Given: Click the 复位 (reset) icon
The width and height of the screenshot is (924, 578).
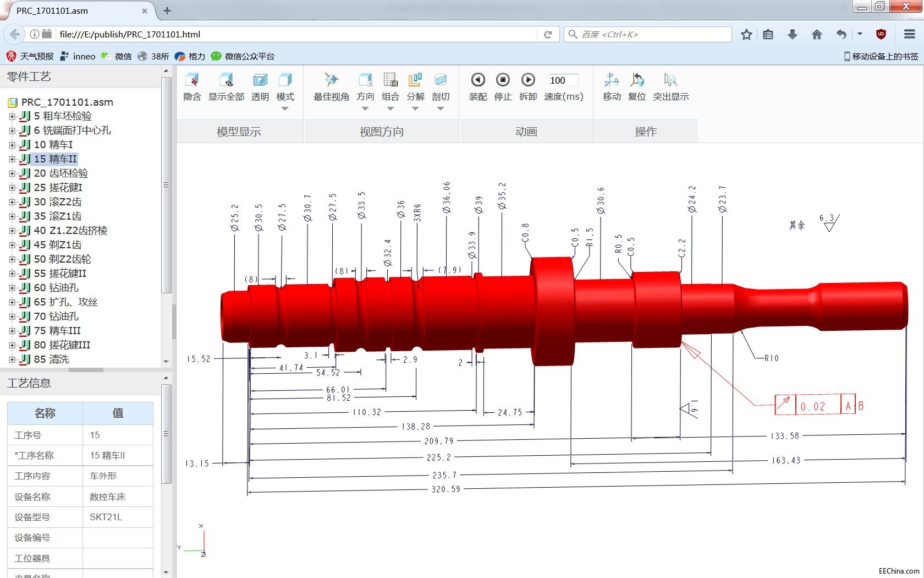Looking at the screenshot, I should point(637,80).
